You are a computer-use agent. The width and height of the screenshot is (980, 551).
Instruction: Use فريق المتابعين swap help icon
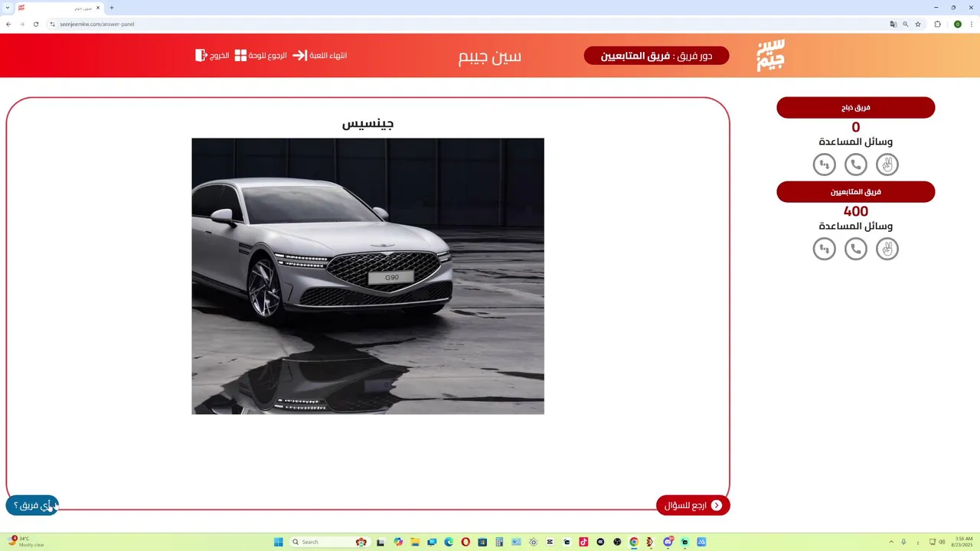click(824, 249)
